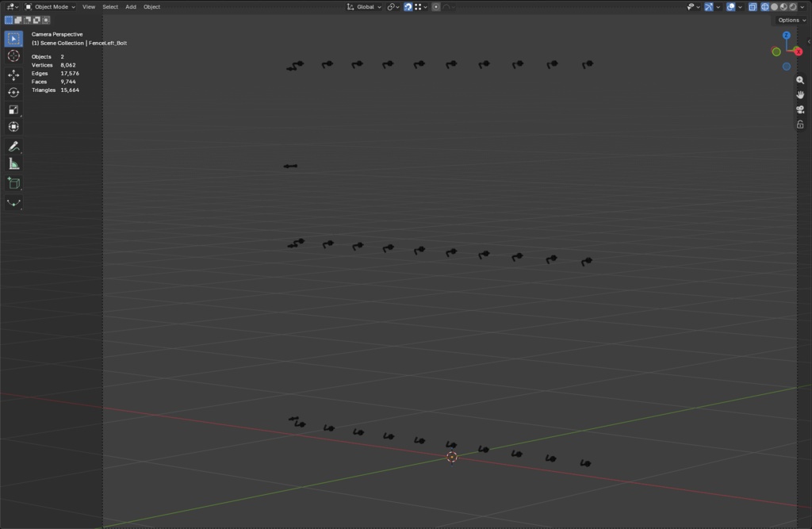Select the Move tool
This screenshot has height=529, width=812.
[x=13, y=75]
